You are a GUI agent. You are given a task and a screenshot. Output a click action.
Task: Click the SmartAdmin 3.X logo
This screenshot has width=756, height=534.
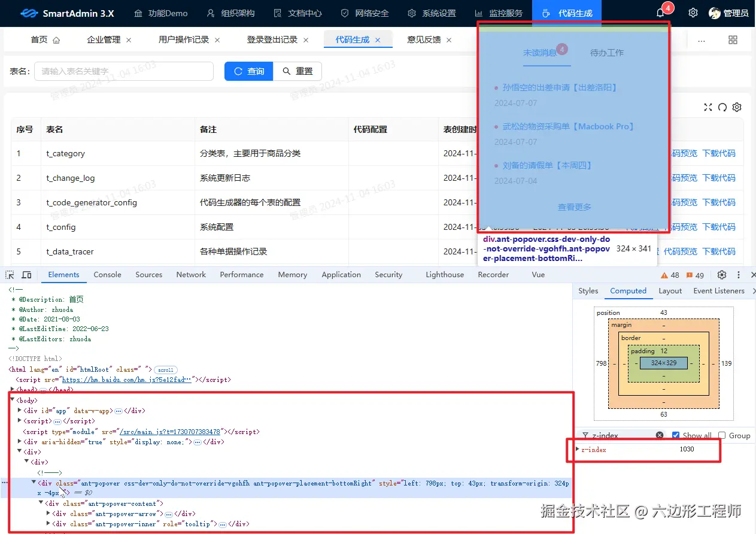(x=66, y=13)
